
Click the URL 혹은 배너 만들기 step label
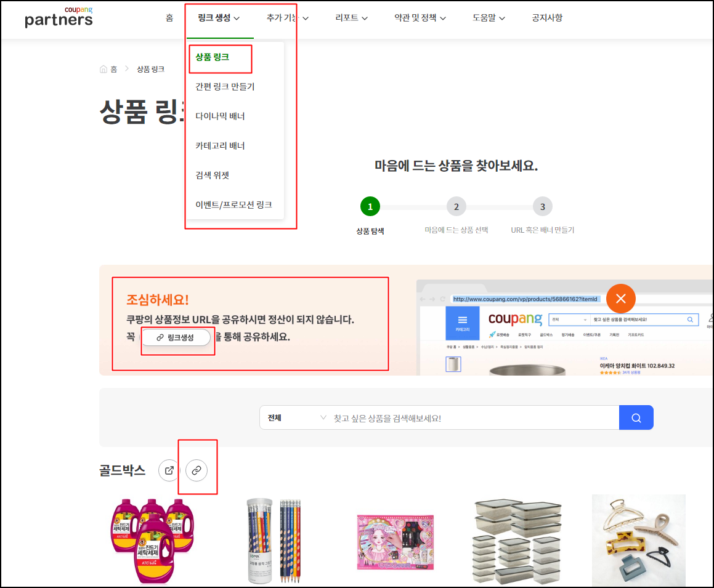click(542, 230)
